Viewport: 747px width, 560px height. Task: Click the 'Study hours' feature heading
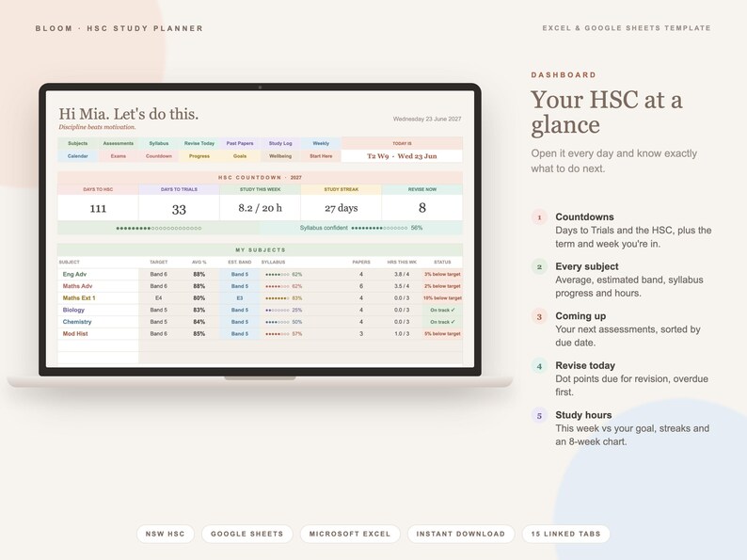click(583, 415)
